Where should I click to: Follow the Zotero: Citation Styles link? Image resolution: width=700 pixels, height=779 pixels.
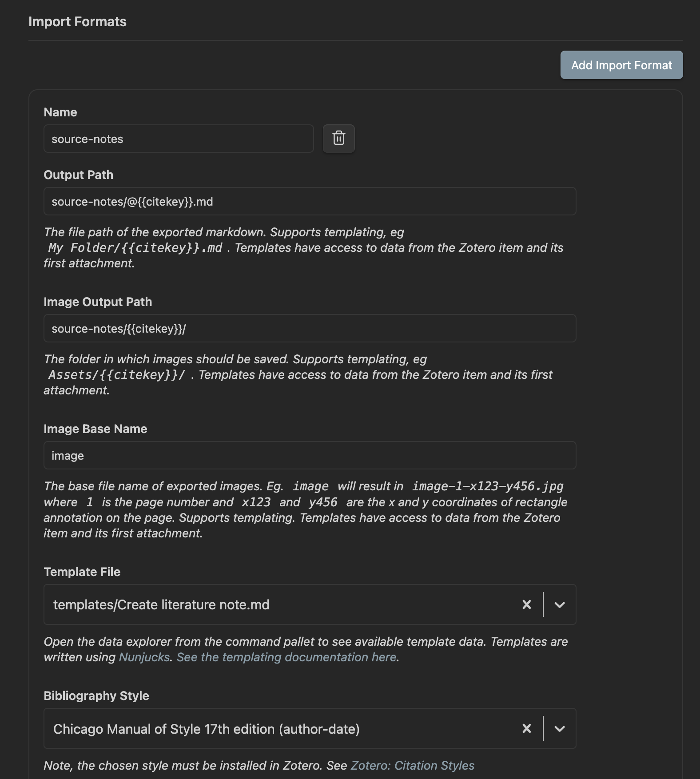[x=412, y=766]
